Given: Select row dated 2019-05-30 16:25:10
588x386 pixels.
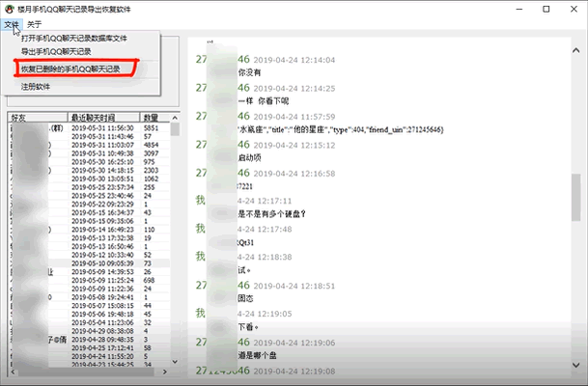Looking at the screenshot, I should tap(89, 162).
